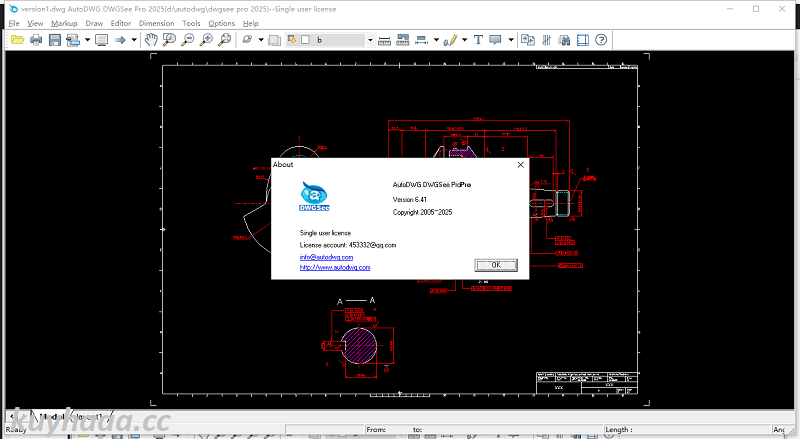This screenshot has height=439, width=800.
Task: Click the title block at drawing bottom right
Action: coord(587,383)
